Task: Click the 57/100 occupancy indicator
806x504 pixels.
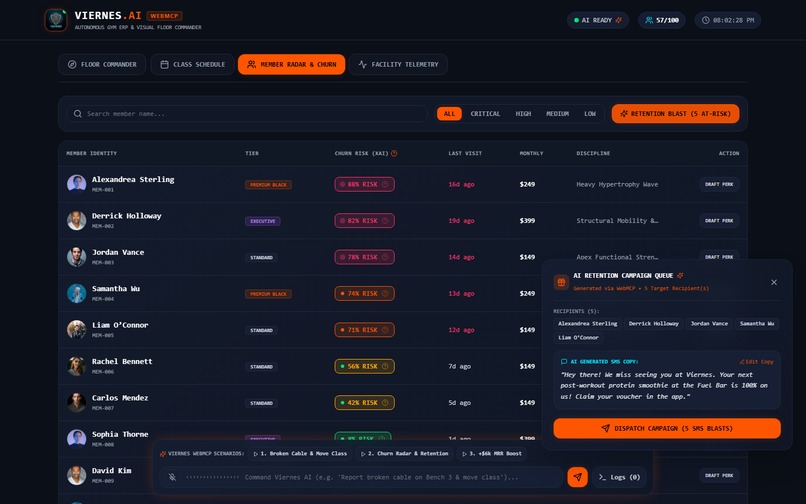Action: 662,20
